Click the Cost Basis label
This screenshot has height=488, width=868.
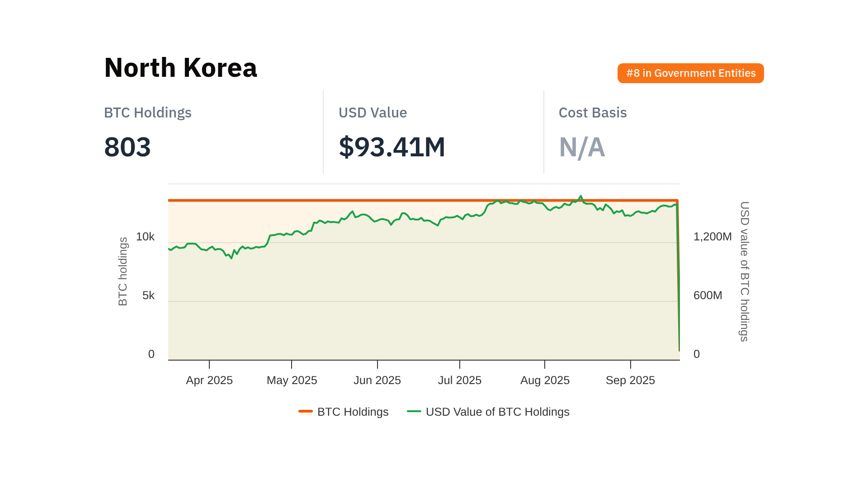click(593, 113)
